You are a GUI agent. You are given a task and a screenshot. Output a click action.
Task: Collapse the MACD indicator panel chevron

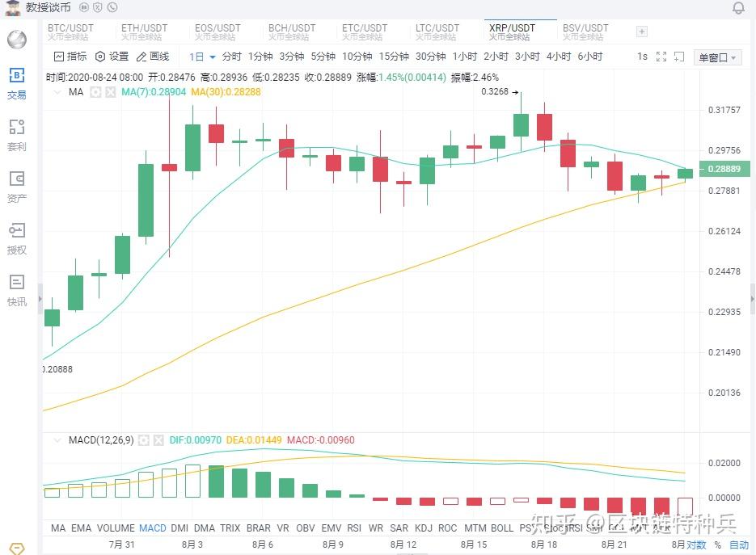pos(57,440)
